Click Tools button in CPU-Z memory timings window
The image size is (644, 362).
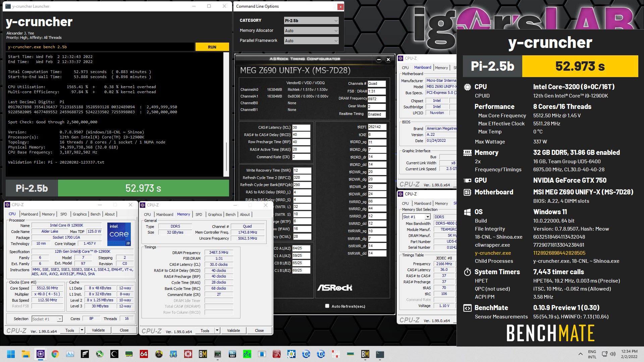[x=205, y=330]
